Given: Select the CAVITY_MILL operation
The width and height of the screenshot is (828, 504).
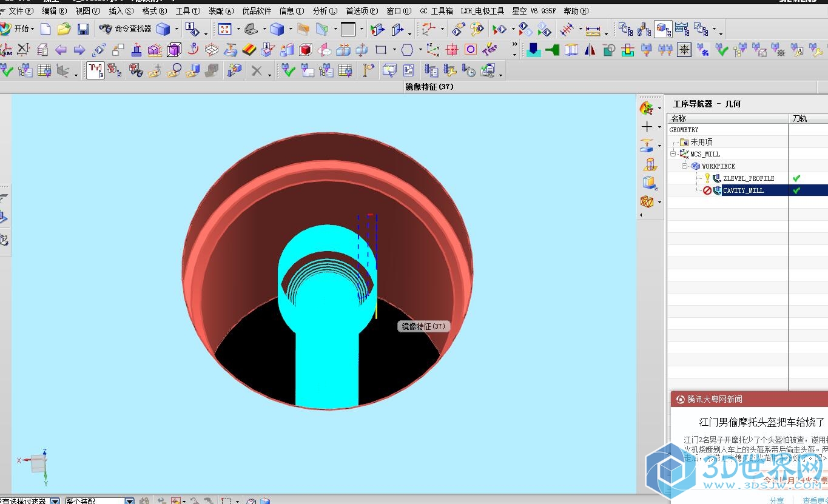Looking at the screenshot, I should (744, 190).
